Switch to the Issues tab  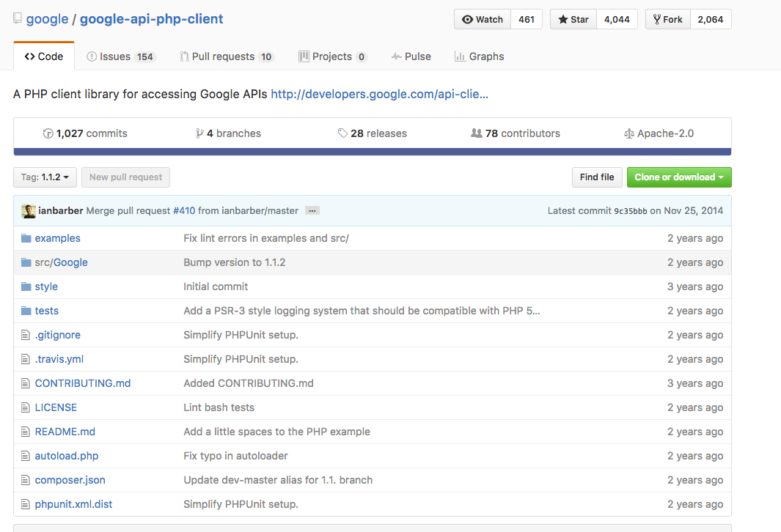point(120,56)
